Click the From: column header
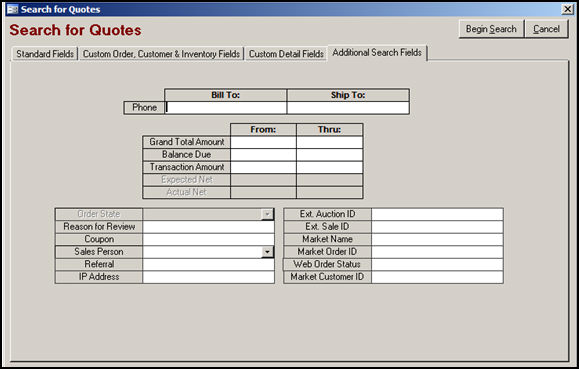The height and width of the screenshot is (369, 579). (263, 130)
